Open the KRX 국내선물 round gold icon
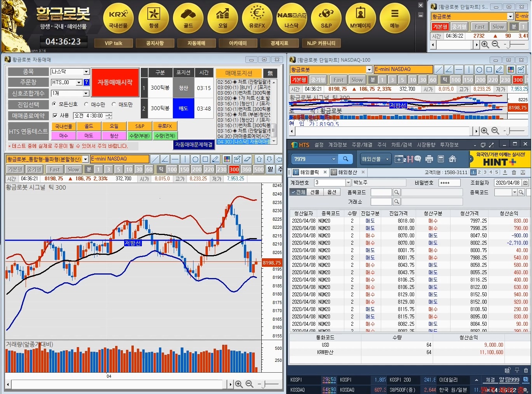532x394 pixels. click(x=118, y=18)
